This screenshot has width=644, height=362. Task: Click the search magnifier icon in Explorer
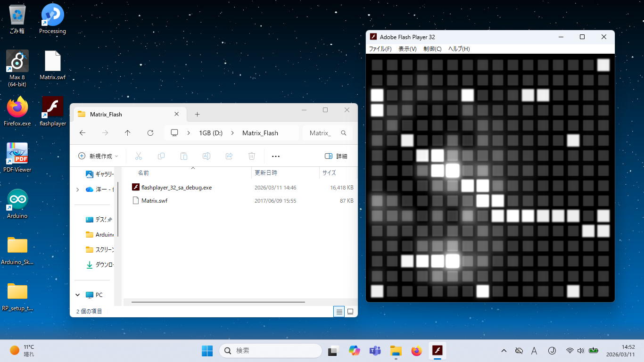344,133
